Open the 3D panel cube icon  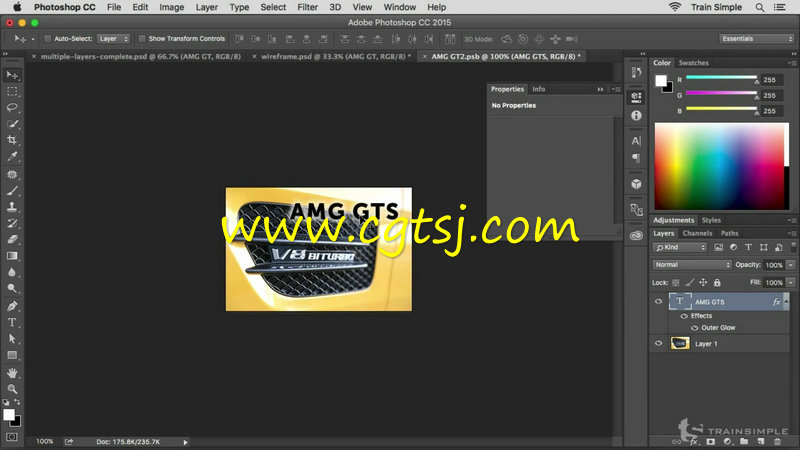[636, 184]
